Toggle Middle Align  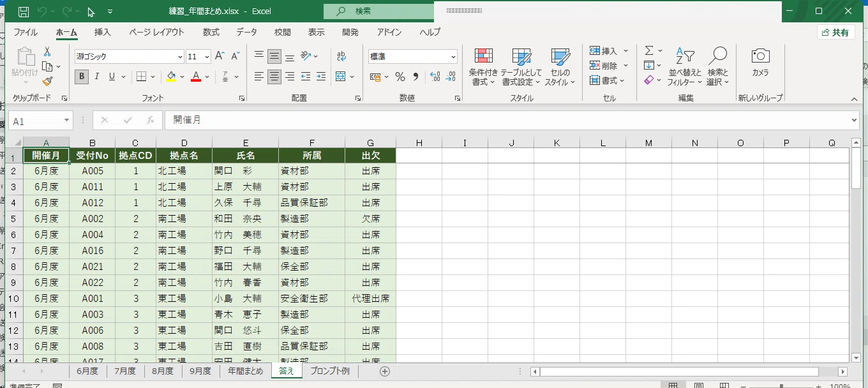click(274, 56)
